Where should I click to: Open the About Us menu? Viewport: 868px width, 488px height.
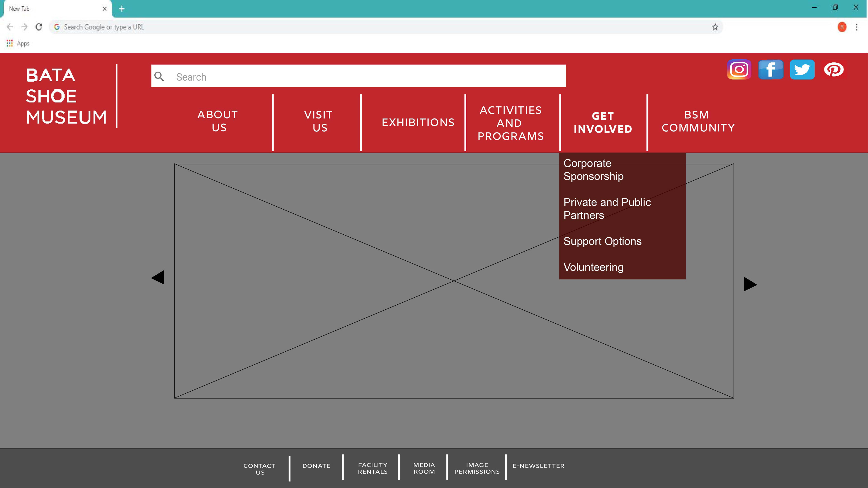pyautogui.click(x=218, y=121)
